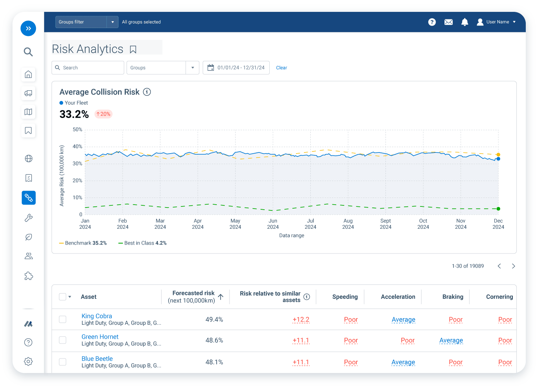
Task: Check the select-all checkbox in table header
Action: (x=62, y=296)
